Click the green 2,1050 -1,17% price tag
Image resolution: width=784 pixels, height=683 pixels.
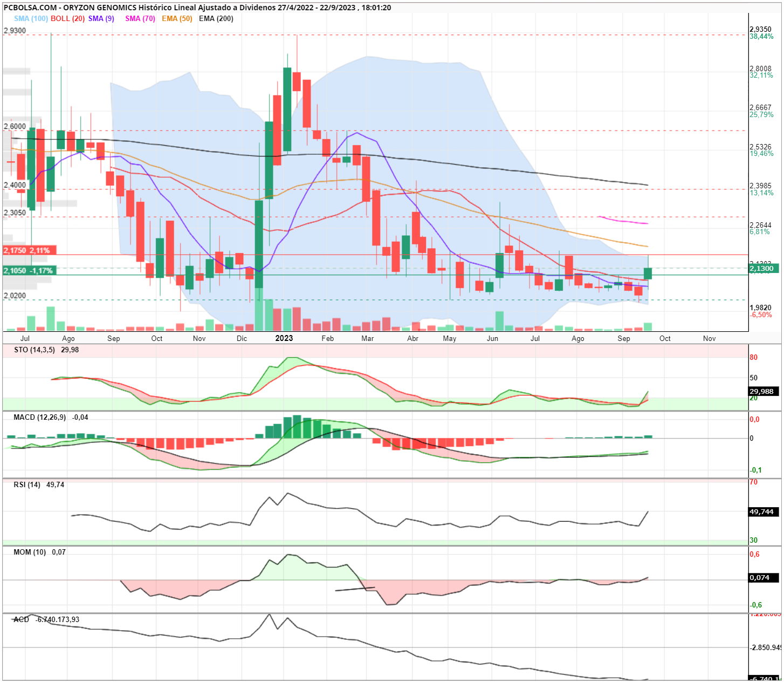[x=29, y=270]
